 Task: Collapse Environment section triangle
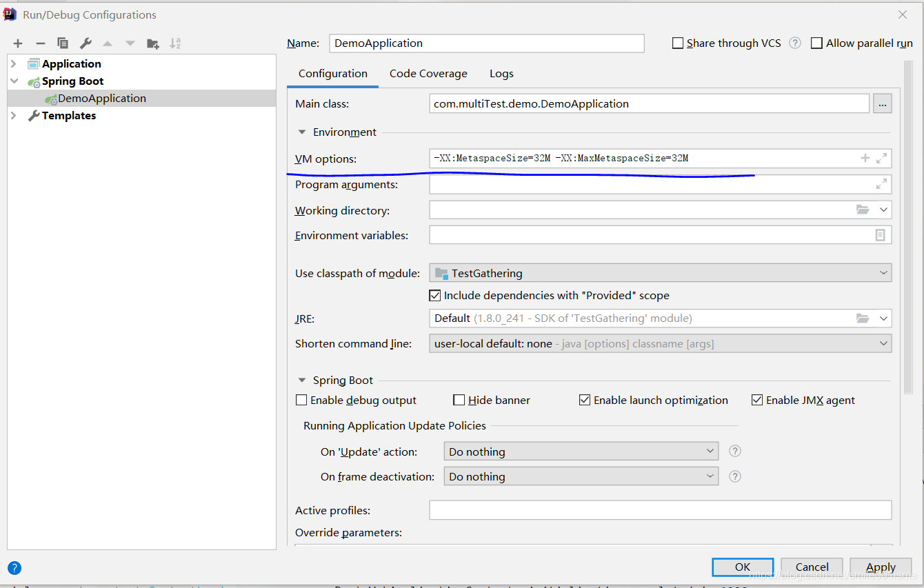tap(301, 132)
